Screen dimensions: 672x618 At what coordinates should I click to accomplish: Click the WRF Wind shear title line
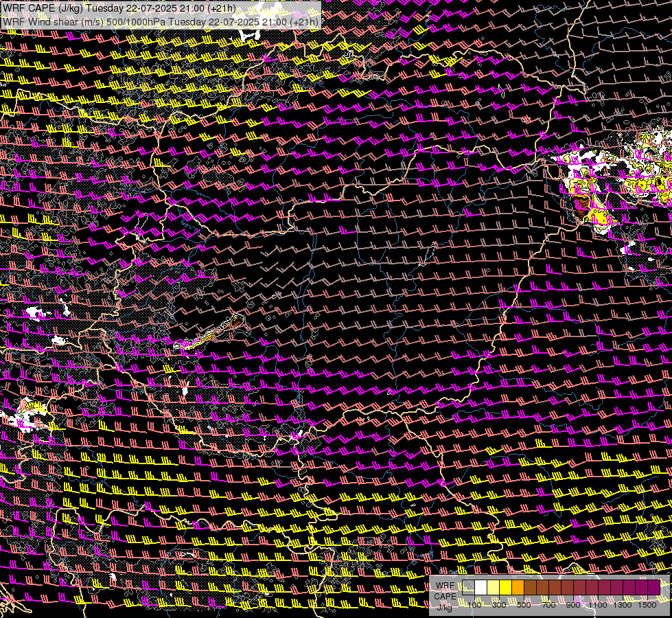161,22
